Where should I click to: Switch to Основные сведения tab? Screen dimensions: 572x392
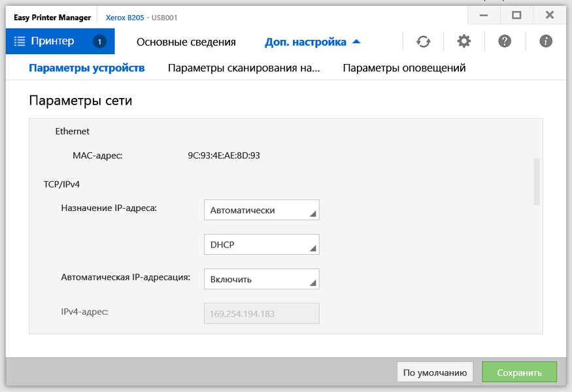[186, 42]
